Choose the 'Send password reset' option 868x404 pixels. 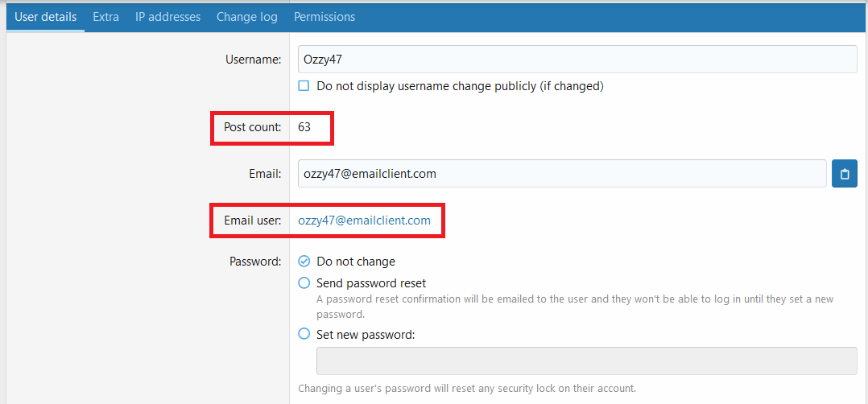click(x=304, y=283)
